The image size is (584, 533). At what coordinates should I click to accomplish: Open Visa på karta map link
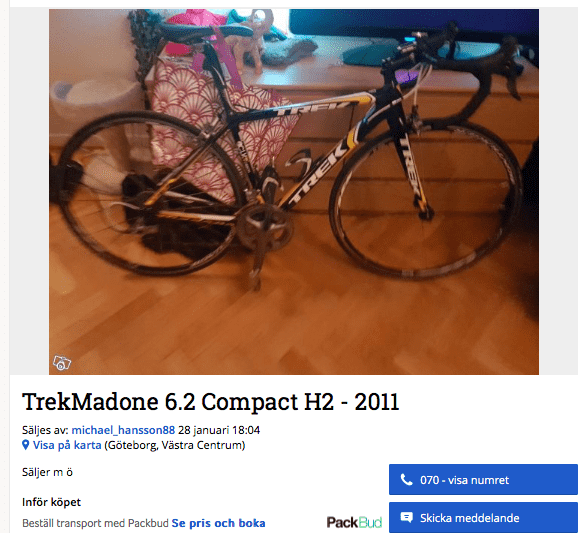click(x=67, y=445)
